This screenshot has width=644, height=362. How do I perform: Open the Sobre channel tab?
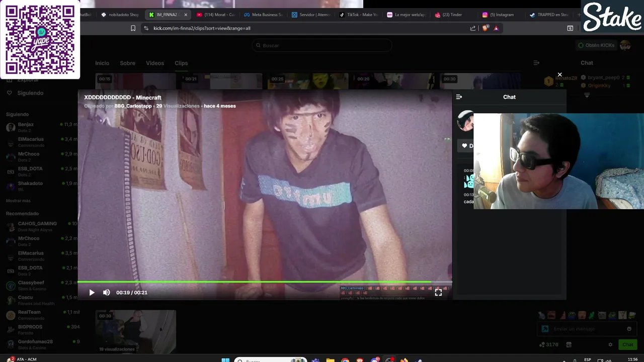coord(127,63)
